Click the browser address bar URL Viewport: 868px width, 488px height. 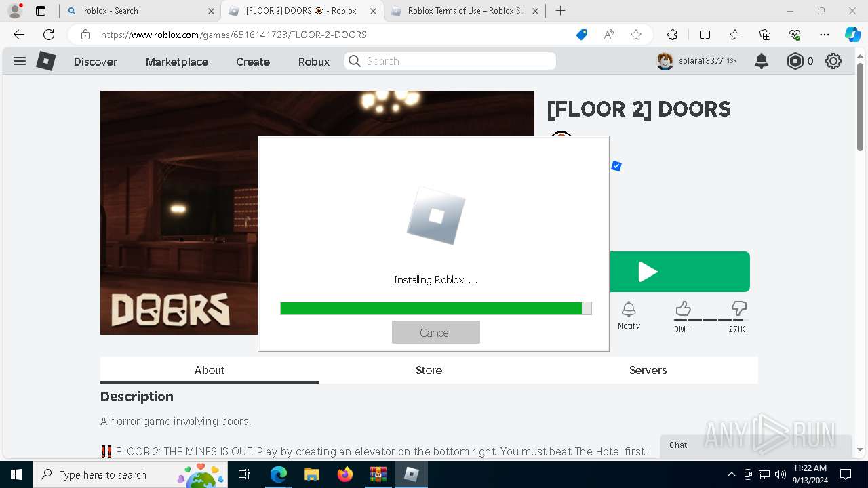[x=233, y=35]
